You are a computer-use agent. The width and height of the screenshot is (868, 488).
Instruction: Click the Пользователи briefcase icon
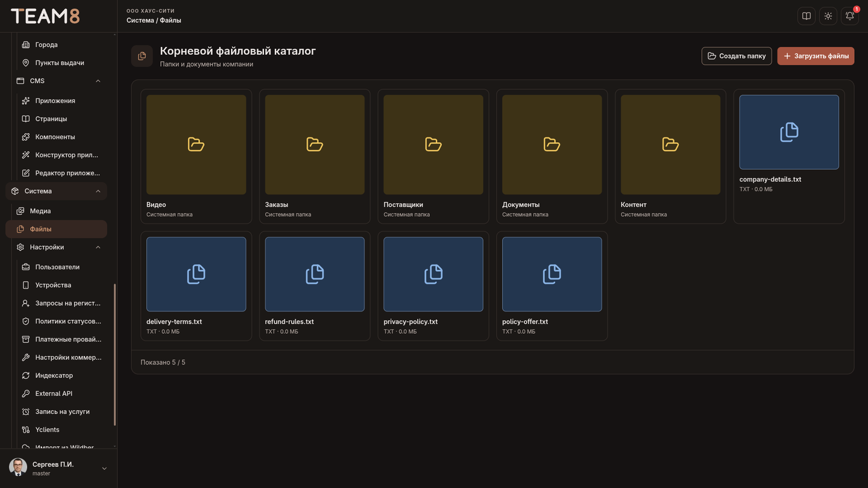[26, 267]
